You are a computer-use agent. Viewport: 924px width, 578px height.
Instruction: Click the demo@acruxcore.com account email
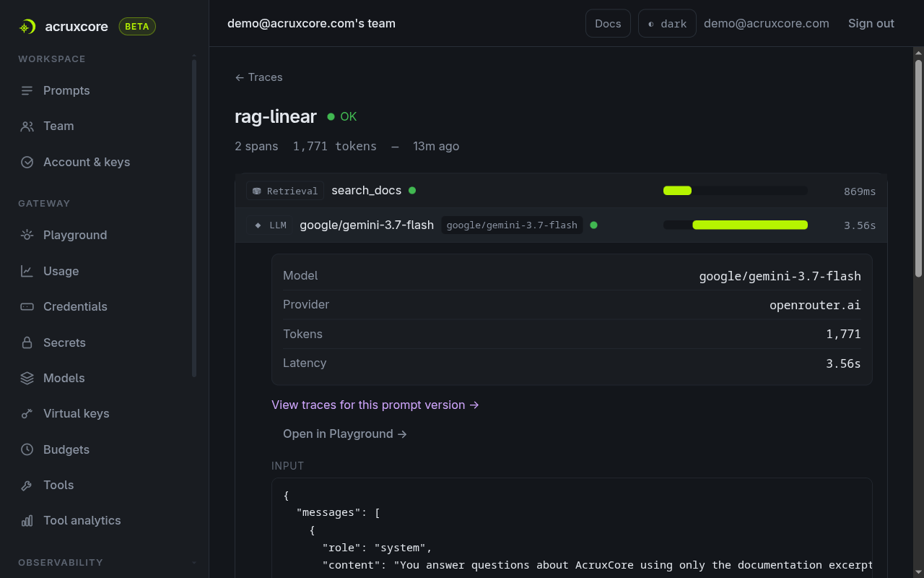coord(767,23)
